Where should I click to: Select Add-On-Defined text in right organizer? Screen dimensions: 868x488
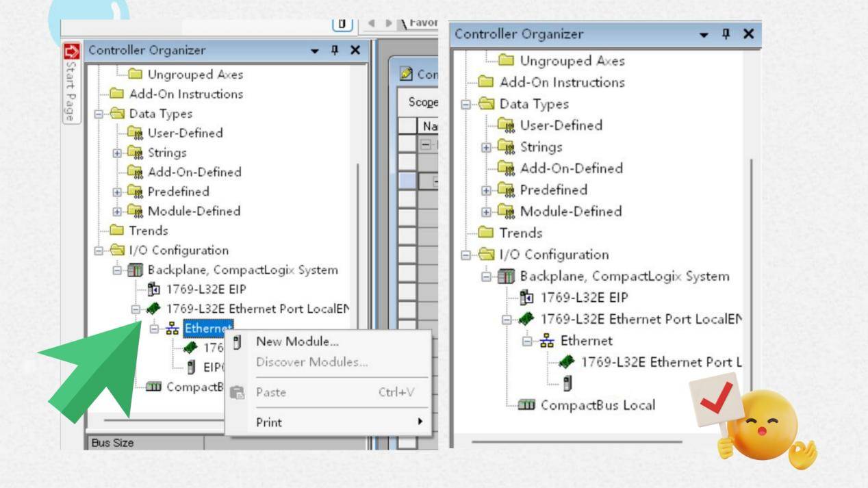572,168
